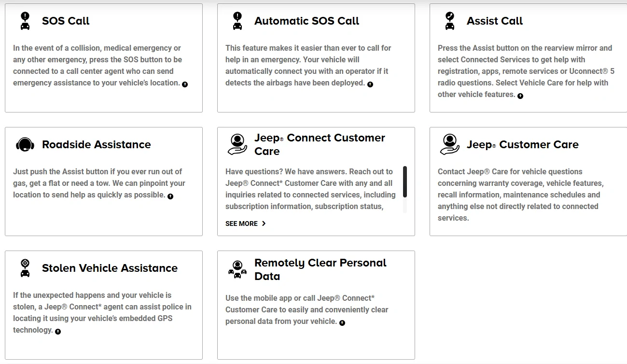This screenshot has width=627, height=364.
Task: Open the Roadside Assistance disclosure icon
Action: (x=170, y=196)
